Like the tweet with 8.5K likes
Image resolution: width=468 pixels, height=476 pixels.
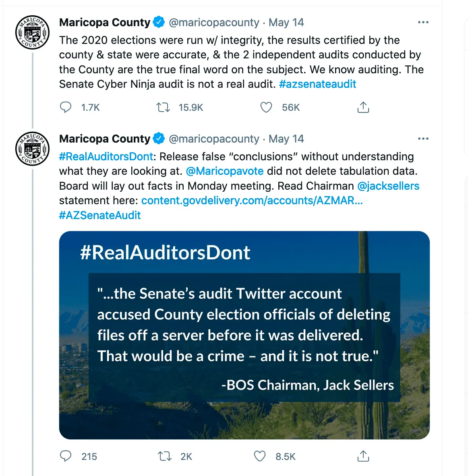point(260,456)
